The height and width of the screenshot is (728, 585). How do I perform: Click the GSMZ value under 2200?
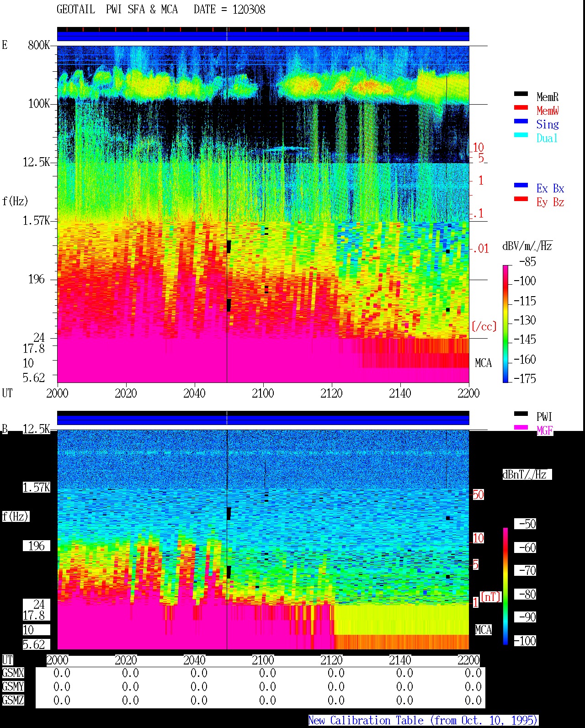[473, 700]
